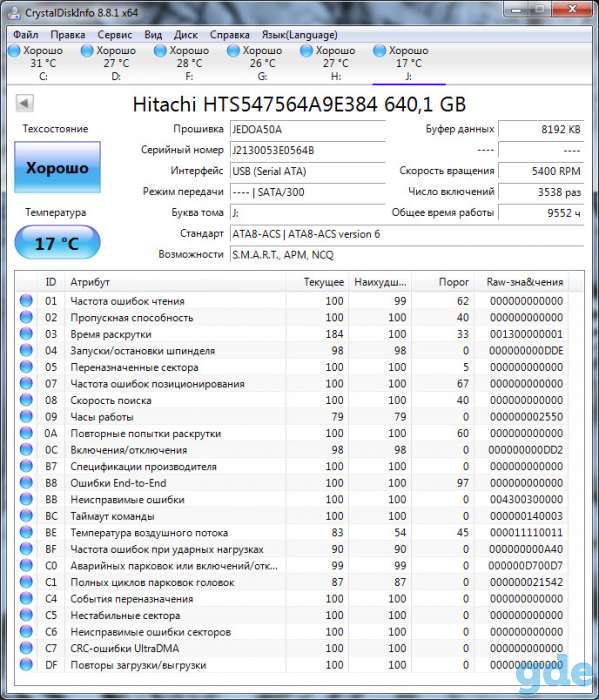Image resolution: width=599 pixels, height=700 pixels.
Task: Click status orb for attribute 05 Переназначенные сектора
Action: [x=26, y=367]
